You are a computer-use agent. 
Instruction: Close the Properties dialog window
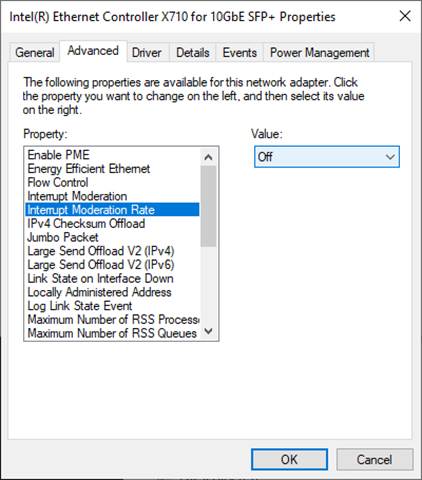pyautogui.click(x=405, y=16)
